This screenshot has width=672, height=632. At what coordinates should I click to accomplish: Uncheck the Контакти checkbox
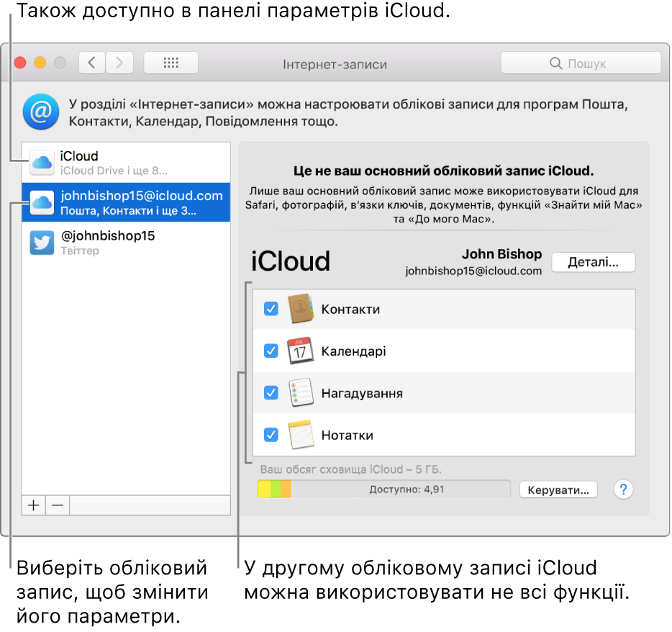271,309
